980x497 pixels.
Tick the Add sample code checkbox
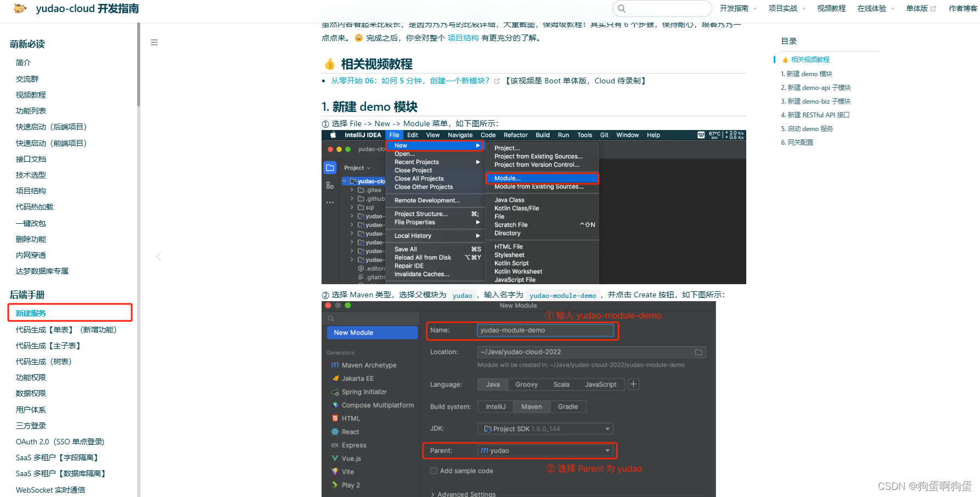[x=433, y=471]
